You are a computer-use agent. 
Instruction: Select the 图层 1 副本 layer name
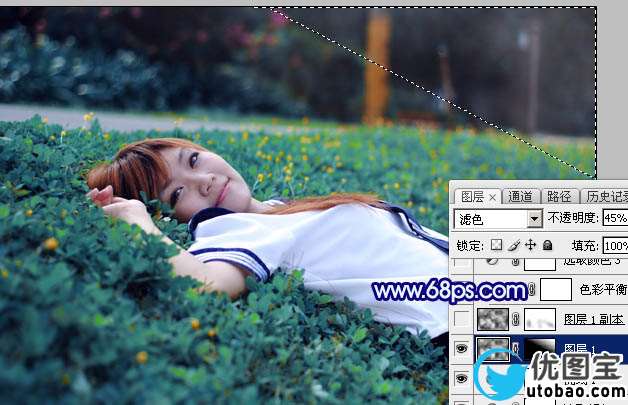pyautogui.click(x=594, y=319)
